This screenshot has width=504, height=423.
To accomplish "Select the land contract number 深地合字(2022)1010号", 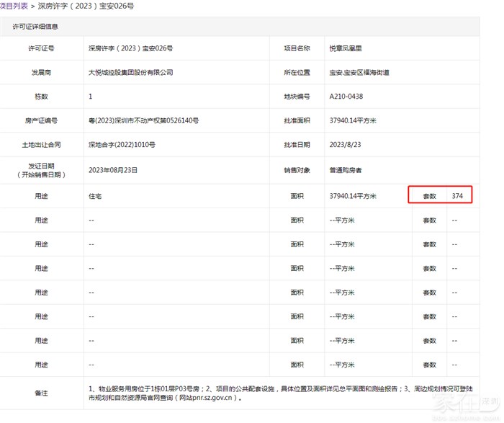I will (x=122, y=144).
